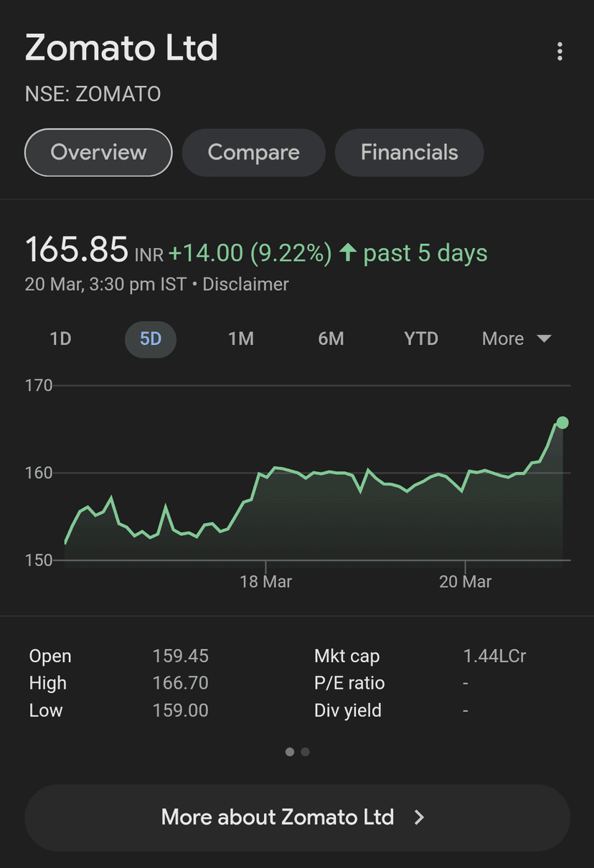Select the first pagination dot
The width and height of the screenshot is (594, 868).
(290, 752)
